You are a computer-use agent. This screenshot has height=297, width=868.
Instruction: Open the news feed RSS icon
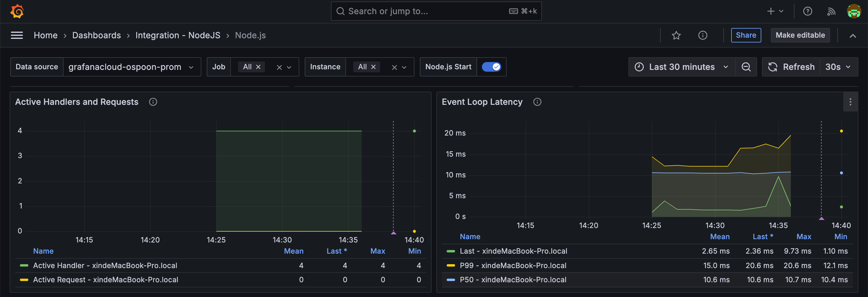(x=831, y=11)
